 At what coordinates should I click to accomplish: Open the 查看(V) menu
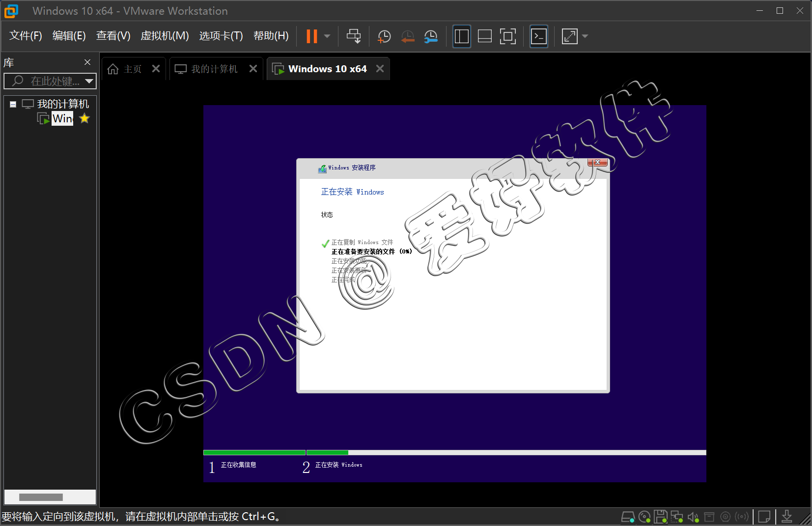[x=113, y=36]
